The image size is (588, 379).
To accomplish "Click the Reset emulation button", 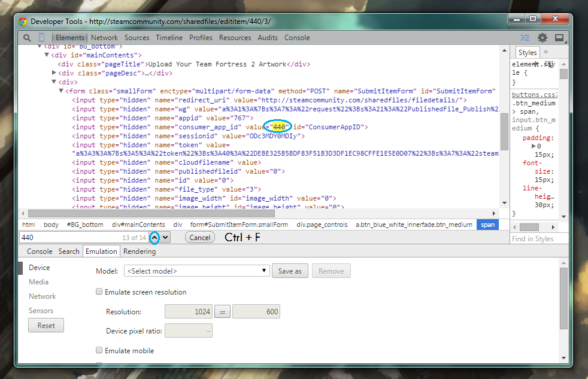I will coord(46,325).
